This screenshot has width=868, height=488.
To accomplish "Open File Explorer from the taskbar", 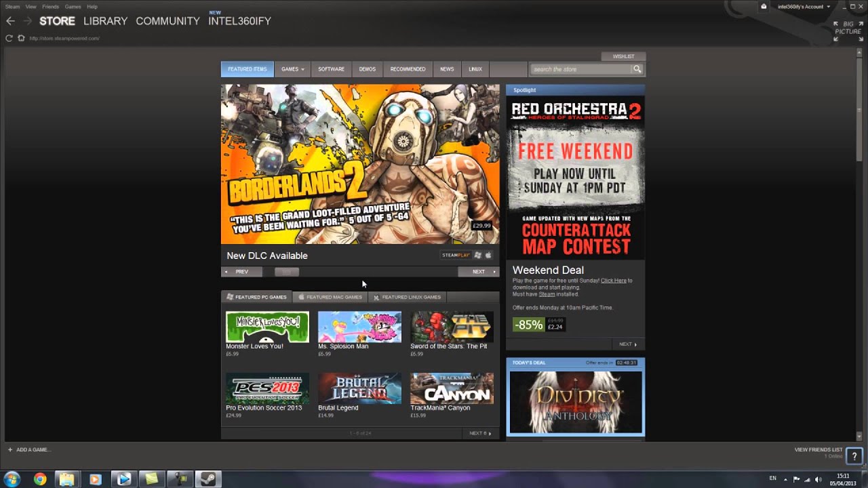I will 67,479.
